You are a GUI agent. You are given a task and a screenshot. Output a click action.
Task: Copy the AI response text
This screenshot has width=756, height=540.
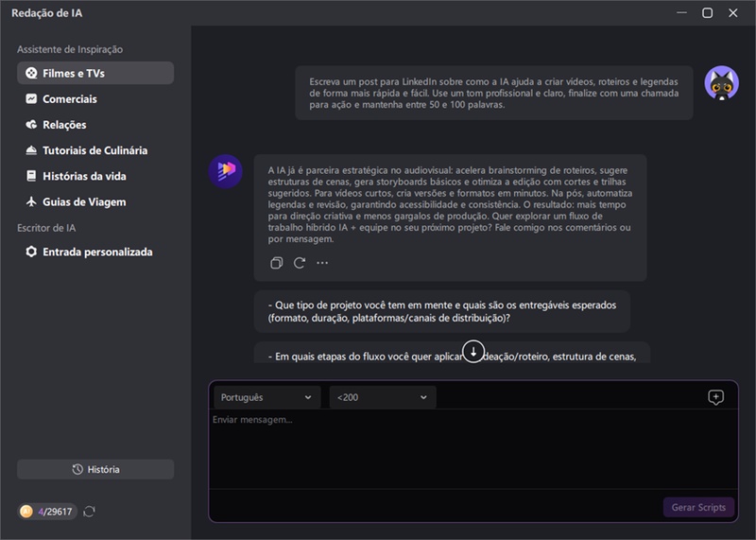276,263
